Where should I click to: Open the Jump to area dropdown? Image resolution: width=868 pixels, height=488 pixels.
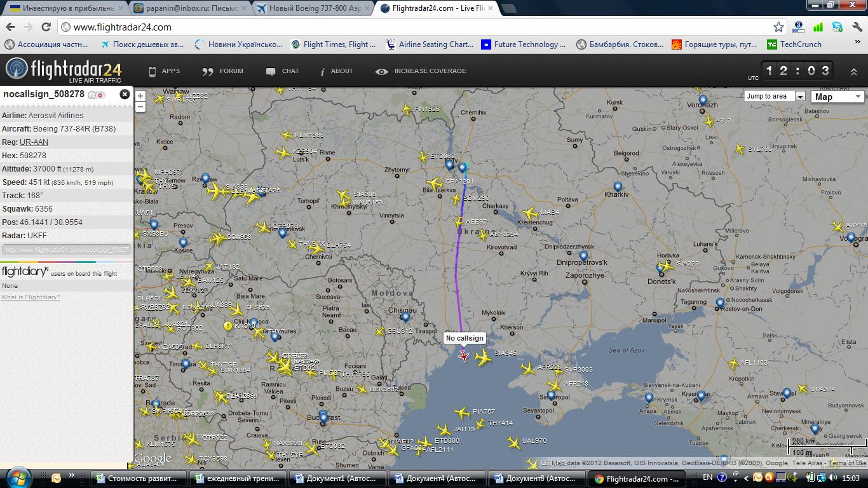click(775, 97)
